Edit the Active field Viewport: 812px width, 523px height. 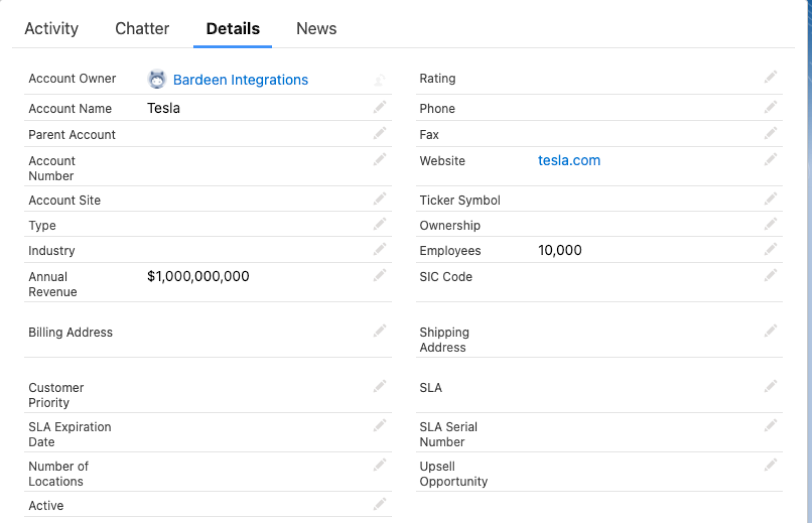point(380,504)
